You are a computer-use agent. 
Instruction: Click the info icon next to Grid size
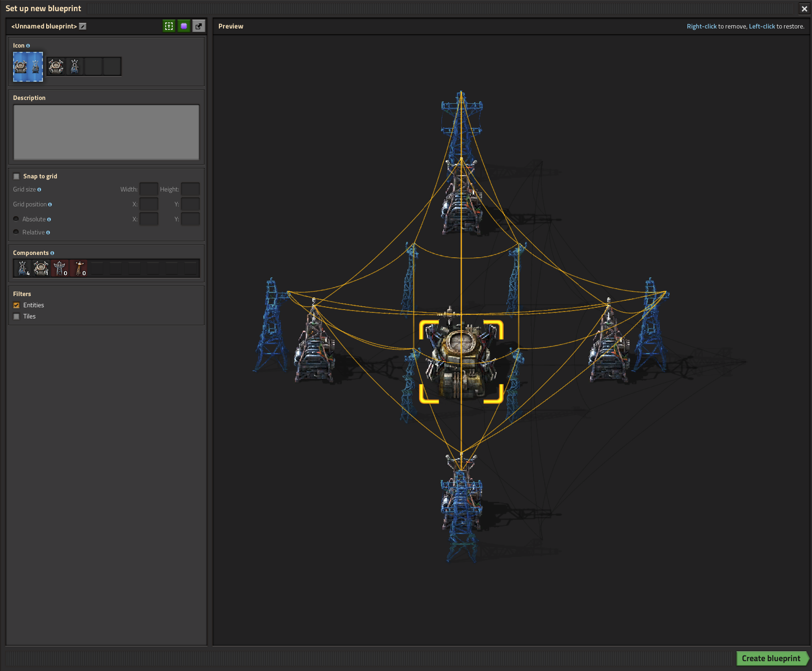pyautogui.click(x=39, y=190)
